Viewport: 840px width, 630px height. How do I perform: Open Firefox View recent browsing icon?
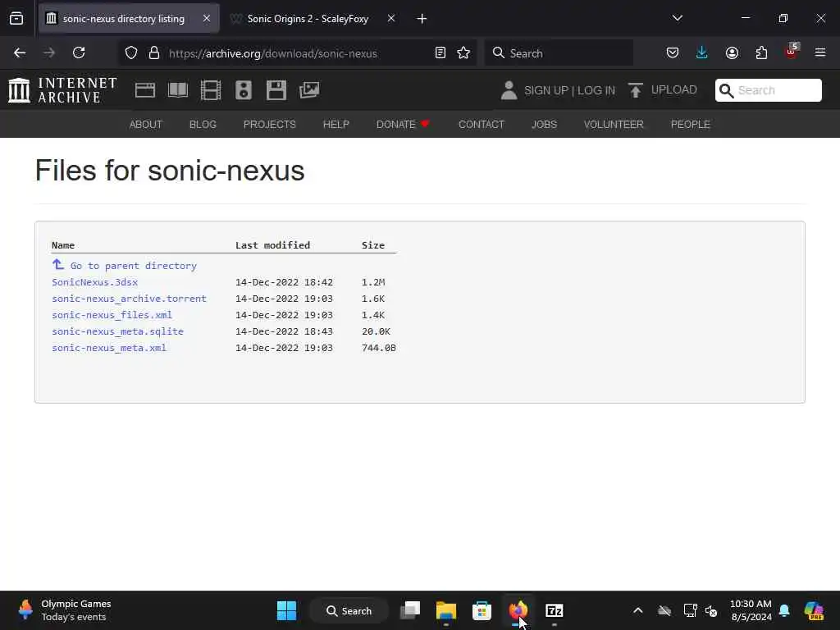click(16, 19)
